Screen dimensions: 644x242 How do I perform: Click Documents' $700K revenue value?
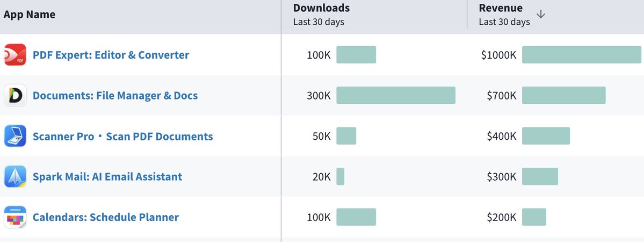click(x=502, y=96)
